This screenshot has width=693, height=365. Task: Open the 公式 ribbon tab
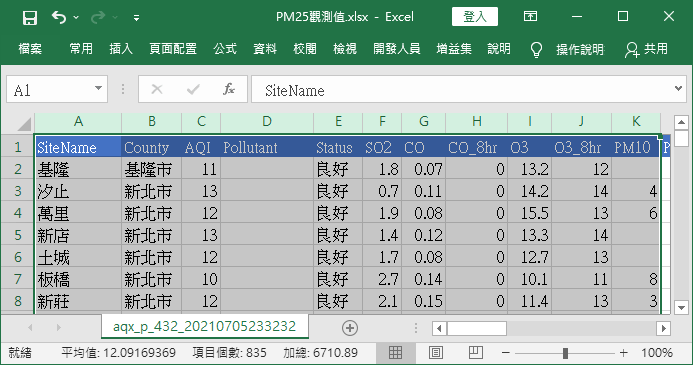pos(225,49)
